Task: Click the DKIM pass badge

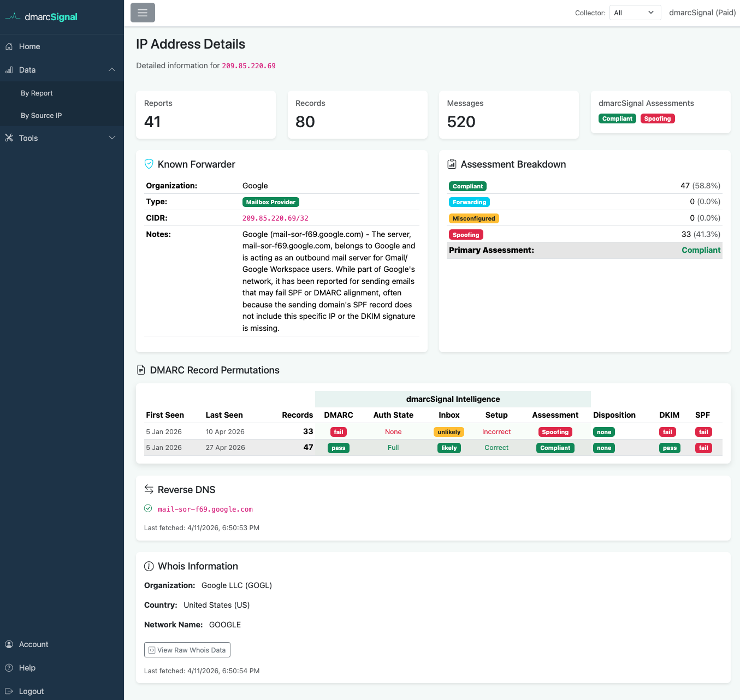Action: tap(670, 448)
